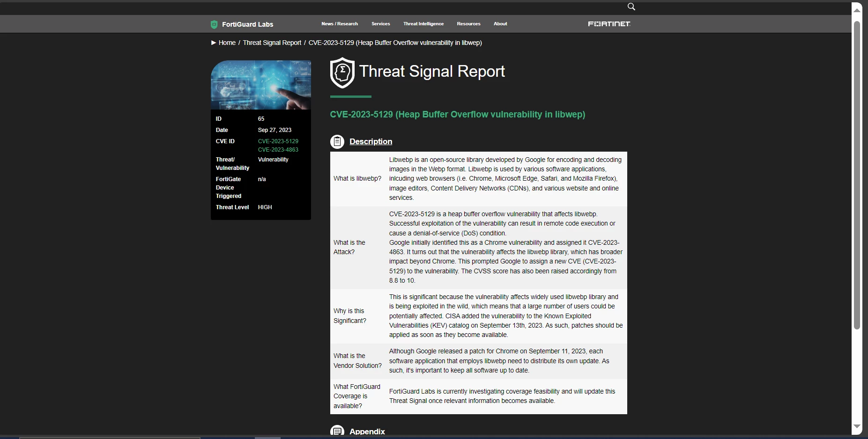Click the Description clipboard icon

click(x=337, y=141)
